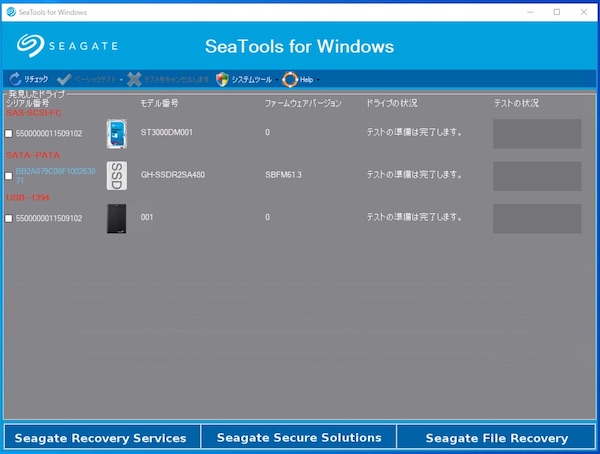Click the シリアル番号 column header
600x454 pixels.
pos(28,103)
